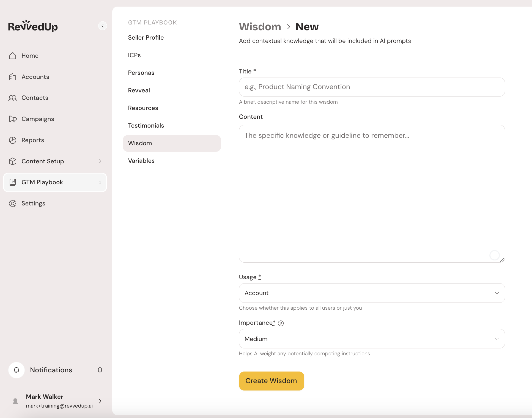532x418 pixels.
Task: Open the Usage Account dropdown
Action: pyautogui.click(x=372, y=293)
